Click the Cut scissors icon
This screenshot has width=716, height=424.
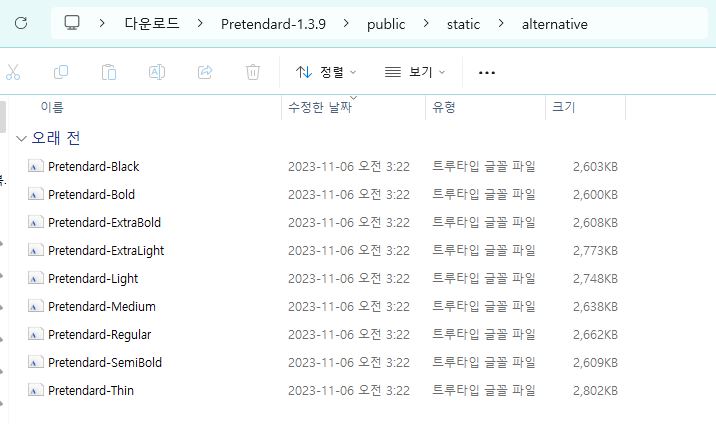tap(13, 72)
